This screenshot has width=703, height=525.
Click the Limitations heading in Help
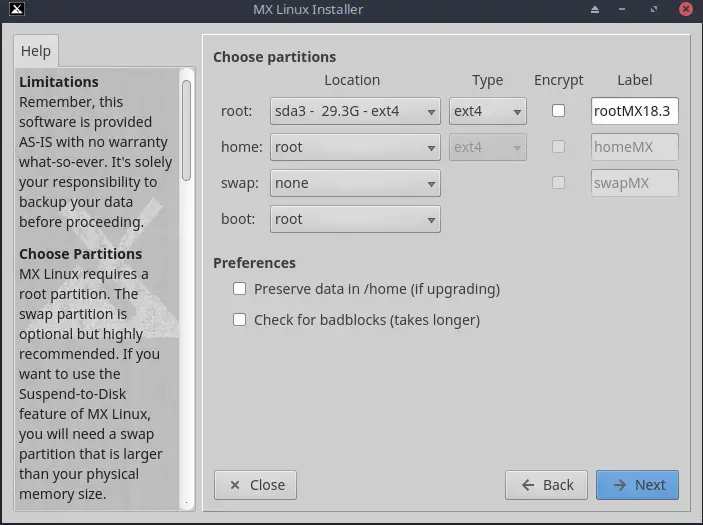(59, 82)
